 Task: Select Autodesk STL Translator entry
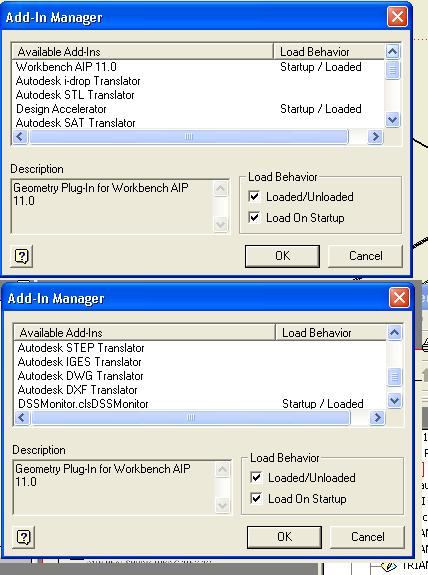[x=198, y=95]
